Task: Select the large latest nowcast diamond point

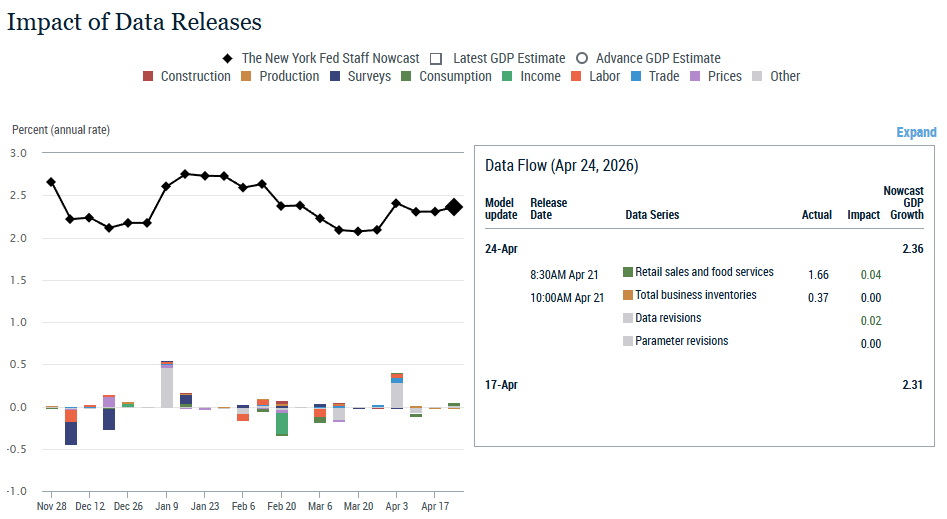Action: [x=454, y=207]
